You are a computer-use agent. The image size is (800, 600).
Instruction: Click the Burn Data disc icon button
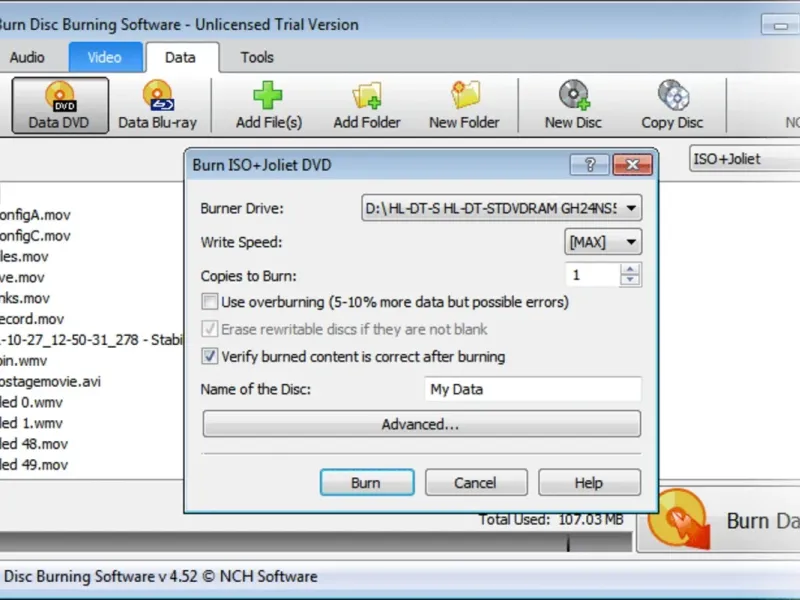[x=718, y=520]
